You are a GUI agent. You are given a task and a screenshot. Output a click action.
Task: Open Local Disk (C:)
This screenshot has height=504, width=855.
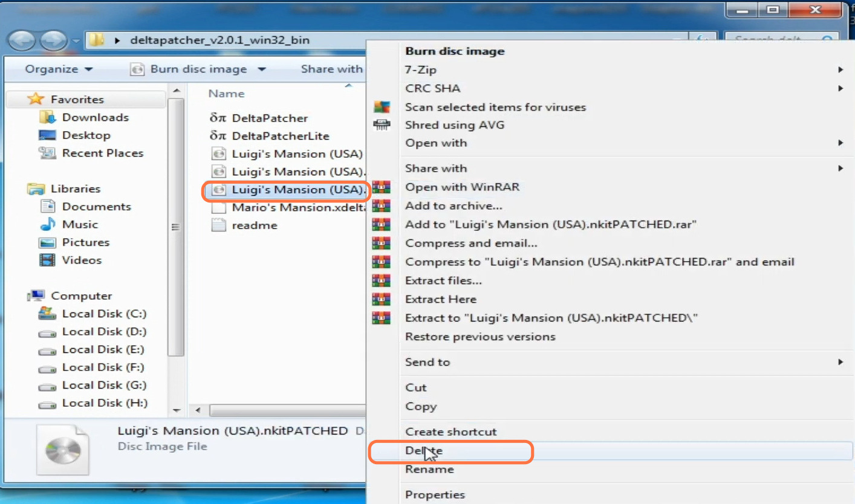[104, 314]
